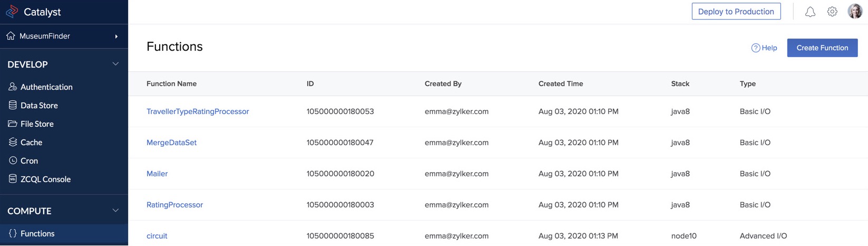Open the MergeDataSet function
Viewport: 868px width, 246px height.
click(171, 143)
